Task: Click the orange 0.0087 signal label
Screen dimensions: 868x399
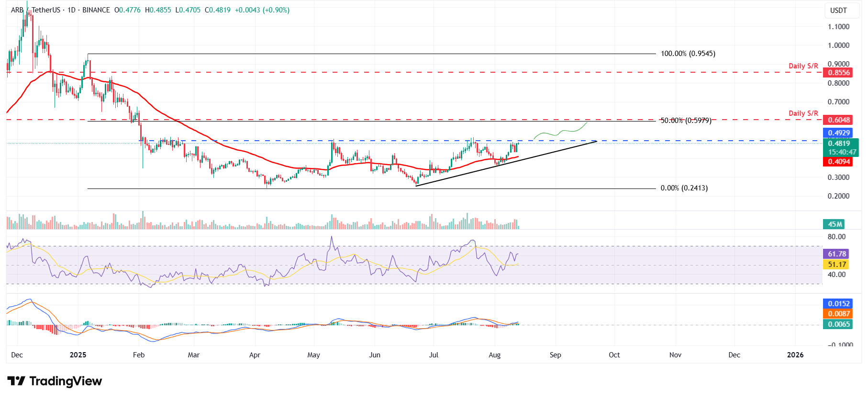Action: pos(839,314)
